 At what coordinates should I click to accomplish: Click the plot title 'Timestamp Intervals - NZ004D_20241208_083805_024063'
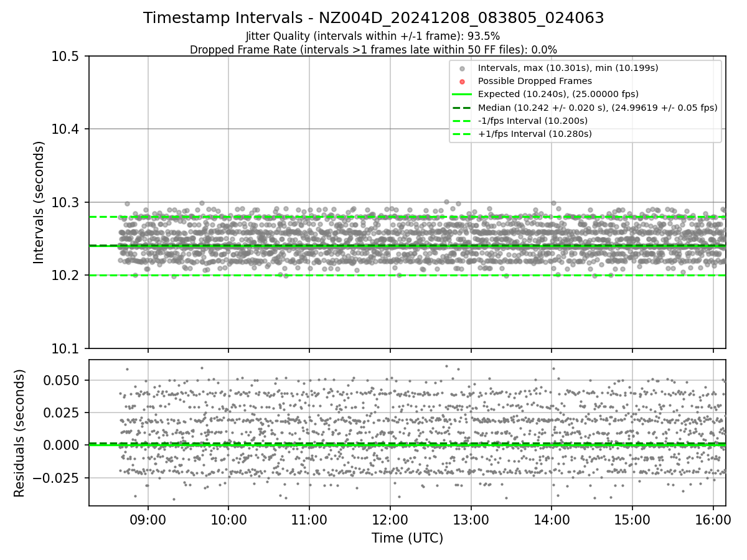pos(374,18)
